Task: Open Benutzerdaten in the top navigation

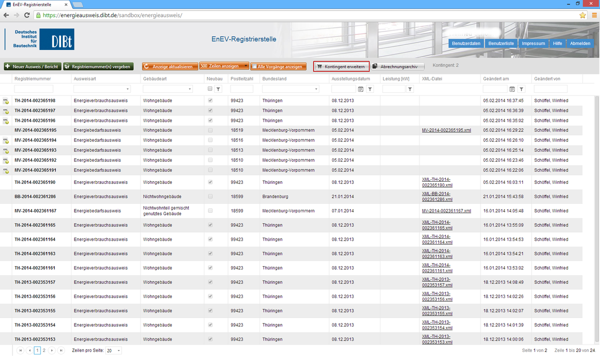Action: (x=466, y=43)
